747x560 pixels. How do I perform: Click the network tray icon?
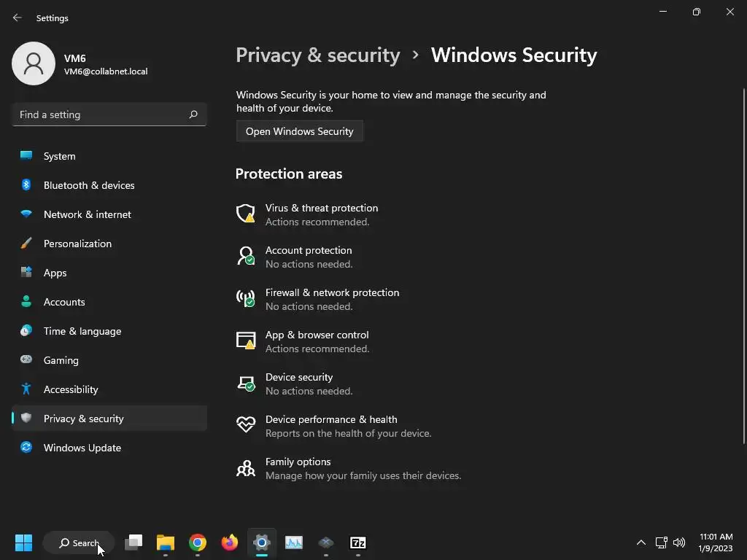661,542
